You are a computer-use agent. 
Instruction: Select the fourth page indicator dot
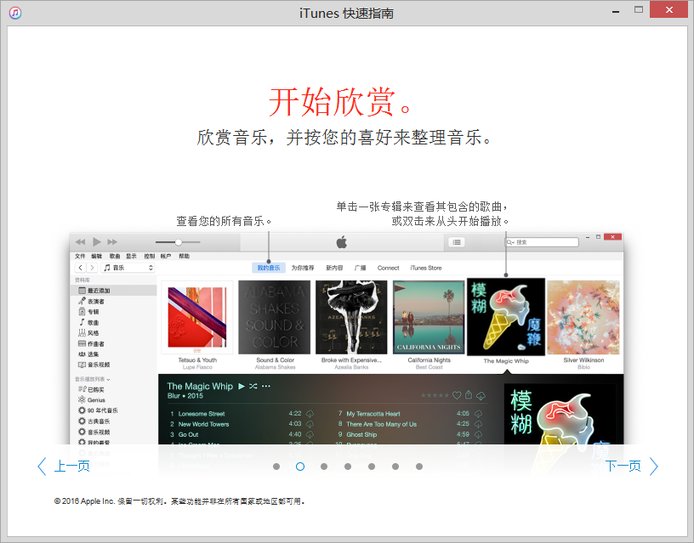pos(348,466)
